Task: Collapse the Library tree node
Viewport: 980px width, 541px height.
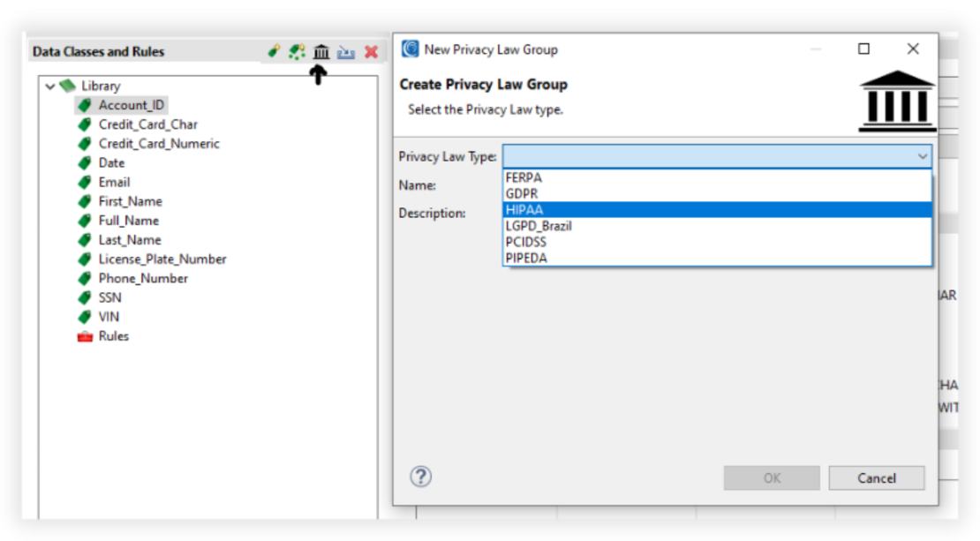Action: (x=51, y=86)
